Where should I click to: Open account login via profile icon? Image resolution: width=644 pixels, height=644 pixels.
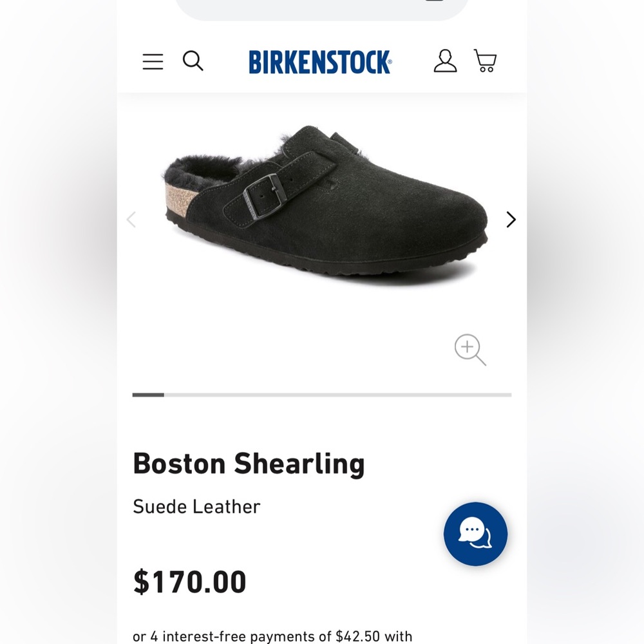[x=444, y=61]
